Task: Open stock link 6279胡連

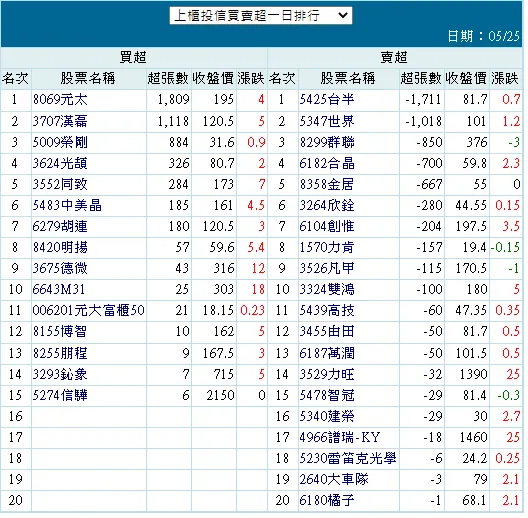Action: (x=60, y=226)
